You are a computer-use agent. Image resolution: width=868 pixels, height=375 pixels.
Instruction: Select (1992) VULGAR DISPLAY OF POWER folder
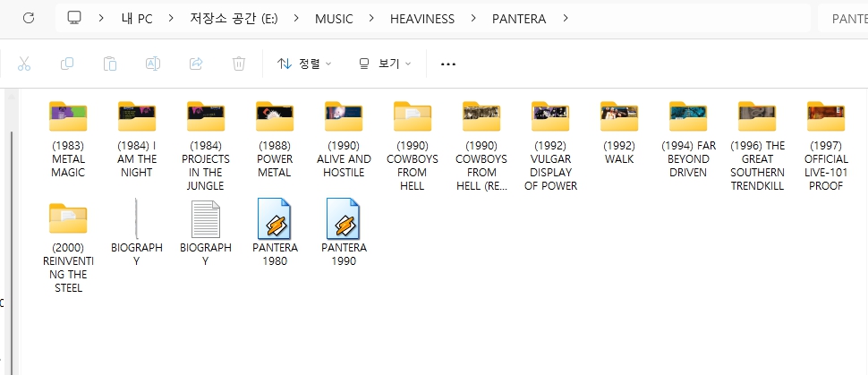click(x=550, y=145)
